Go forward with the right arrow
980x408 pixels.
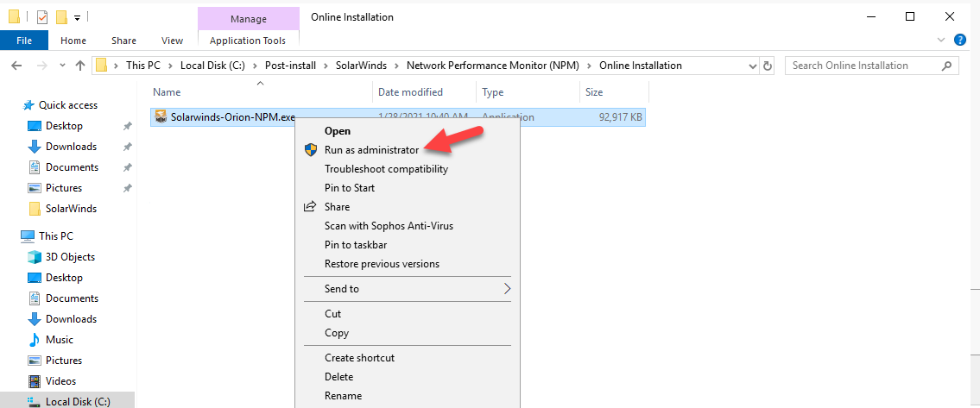pos(41,65)
